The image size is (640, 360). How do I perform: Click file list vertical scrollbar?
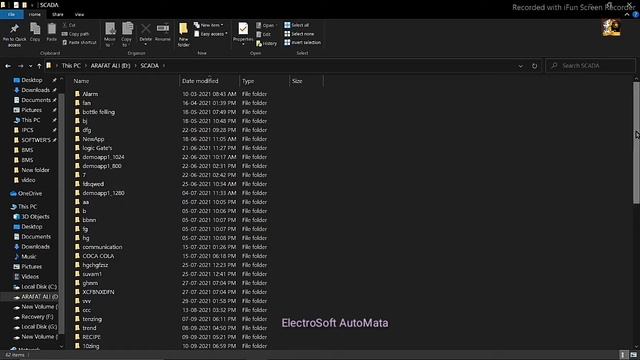636,142
